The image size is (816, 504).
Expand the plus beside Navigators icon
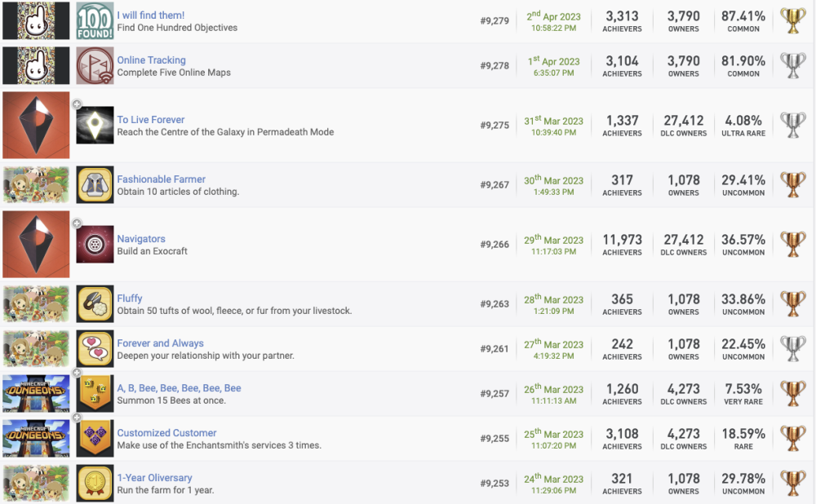pyautogui.click(x=77, y=223)
